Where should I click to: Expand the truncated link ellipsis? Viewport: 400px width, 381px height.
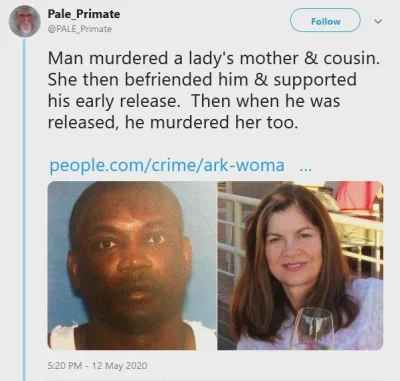[x=306, y=169]
